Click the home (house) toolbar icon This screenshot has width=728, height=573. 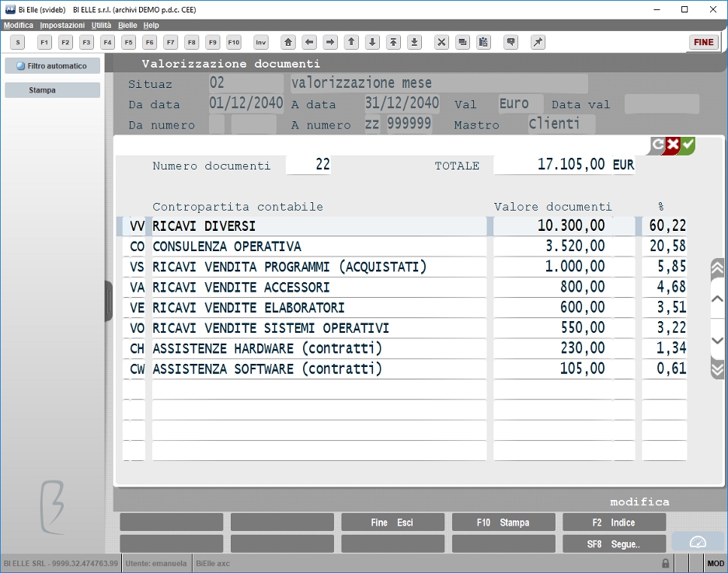pyautogui.click(x=288, y=42)
